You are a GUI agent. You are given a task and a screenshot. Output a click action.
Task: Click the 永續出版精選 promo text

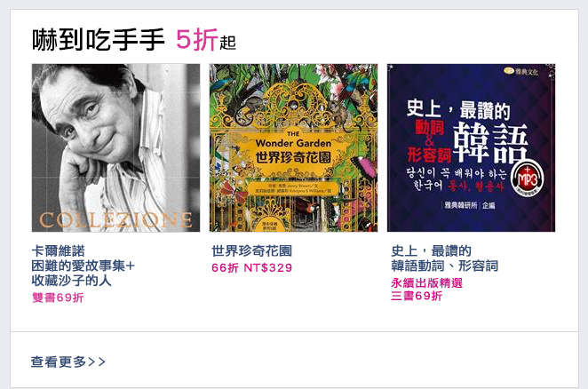[426, 282]
